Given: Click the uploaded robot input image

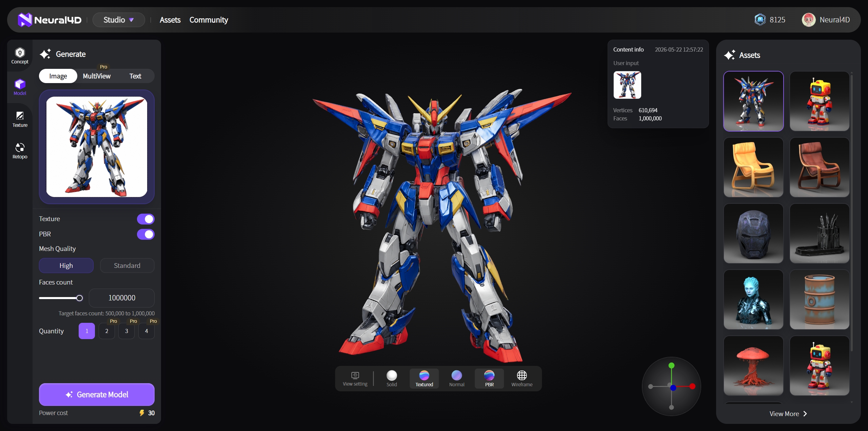Looking at the screenshot, I should pyautogui.click(x=97, y=147).
